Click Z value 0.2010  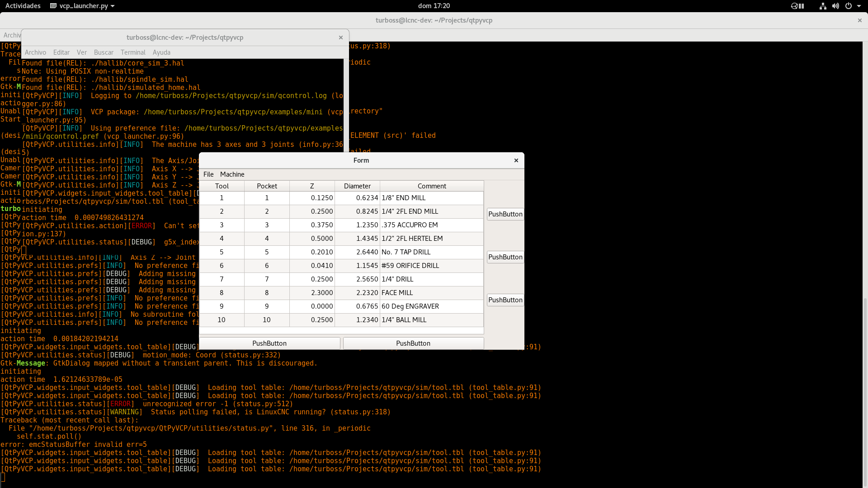click(x=312, y=252)
